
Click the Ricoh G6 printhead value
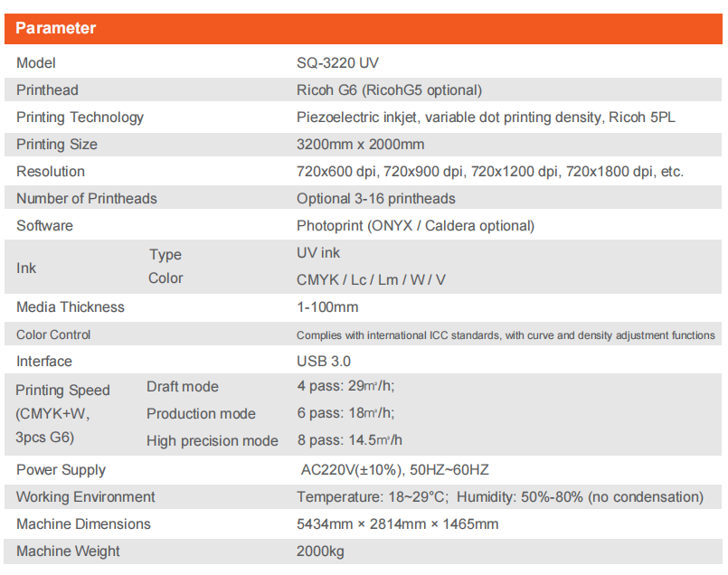tap(389, 90)
